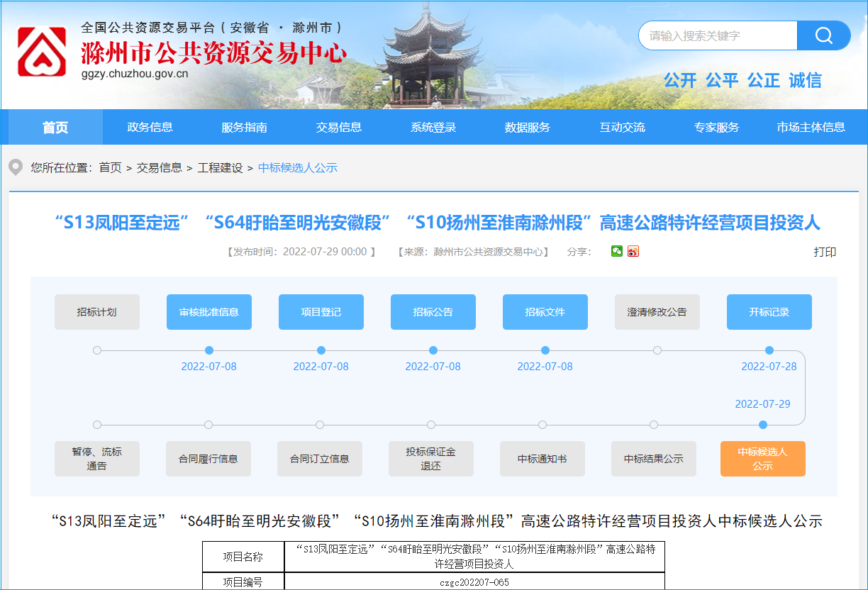Click the magnifier search button
This screenshot has width=868, height=590.
click(823, 35)
